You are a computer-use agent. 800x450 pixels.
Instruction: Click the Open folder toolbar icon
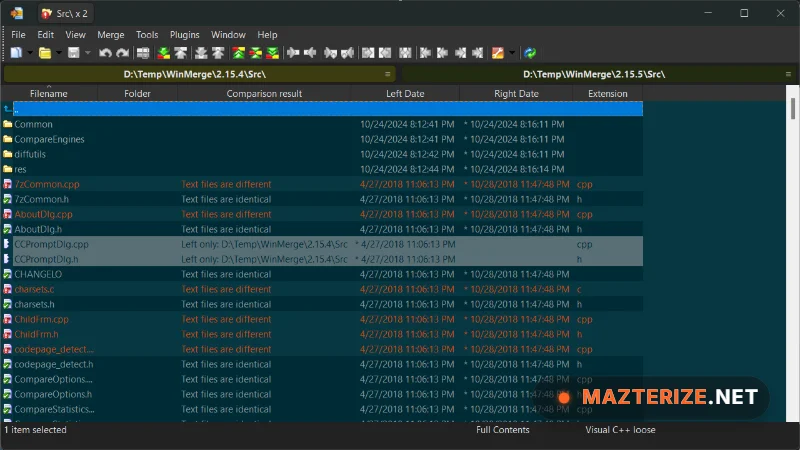point(45,53)
